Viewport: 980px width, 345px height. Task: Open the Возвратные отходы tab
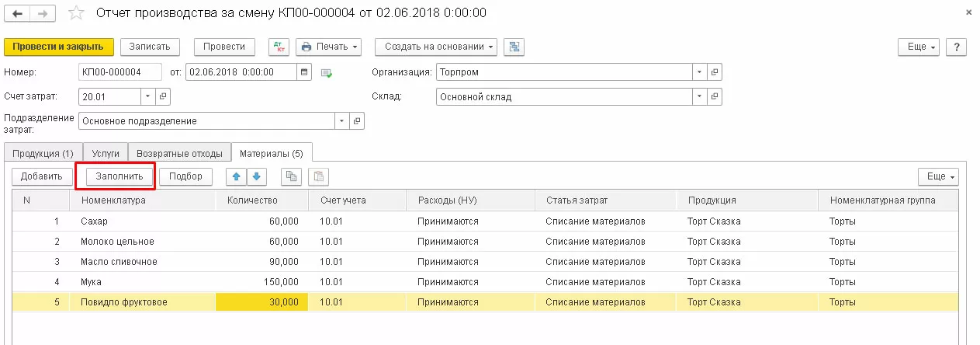tap(179, 153)
